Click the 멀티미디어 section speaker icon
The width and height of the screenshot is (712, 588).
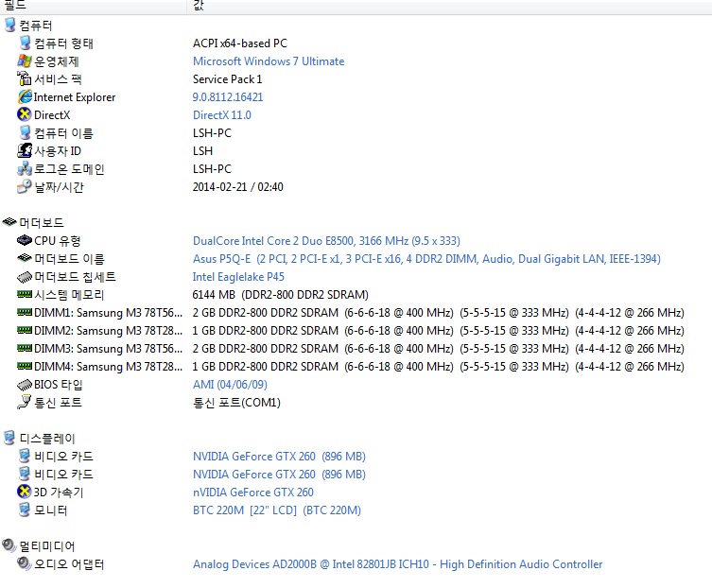(9, 545)
